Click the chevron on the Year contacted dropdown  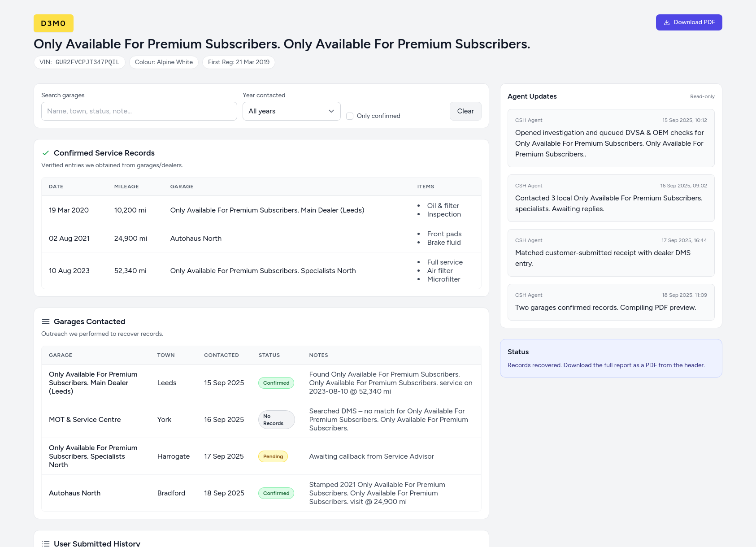tap(331, 111)
